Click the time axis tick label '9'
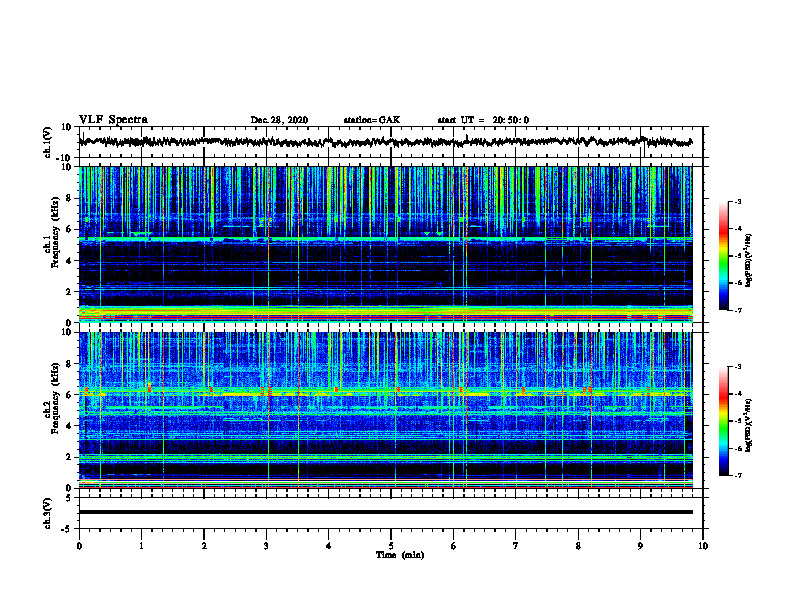Image resolution: width=792 pixels, height=612 pixels. [640, 546]
